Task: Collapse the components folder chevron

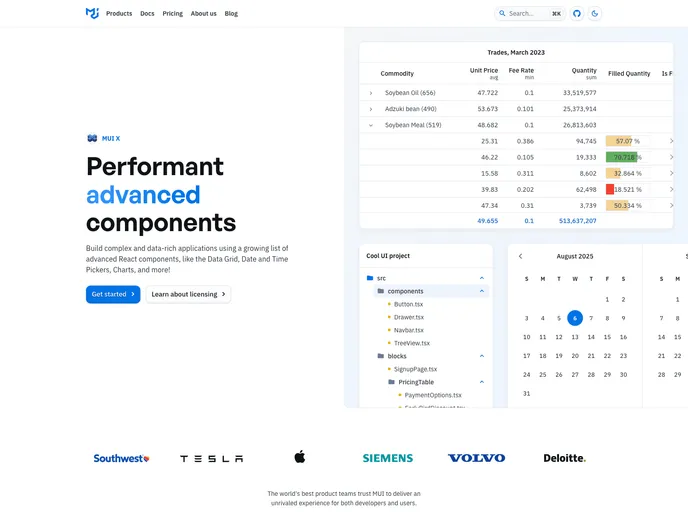Action: pyautogui.click(x=482, y=291)
